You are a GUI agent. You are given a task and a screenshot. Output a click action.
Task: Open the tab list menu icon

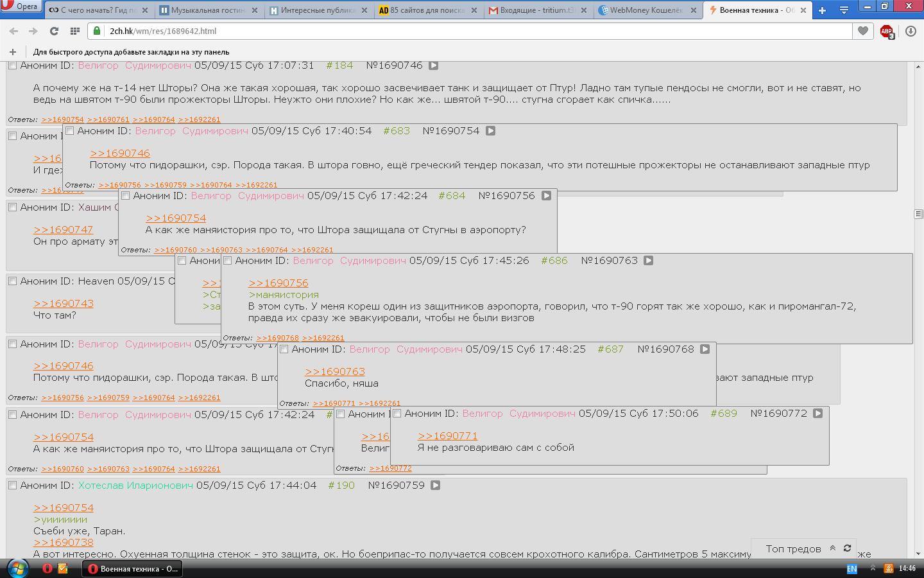[844, 10]
